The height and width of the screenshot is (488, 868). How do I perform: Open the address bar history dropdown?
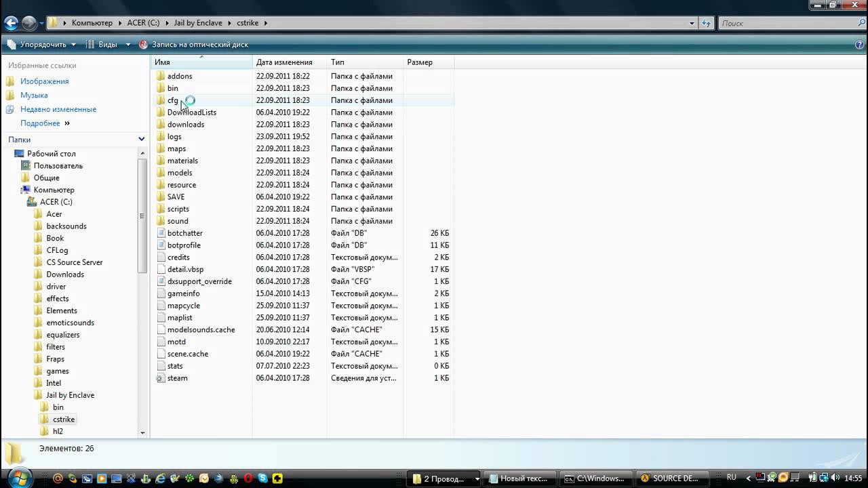click(692, 23)
